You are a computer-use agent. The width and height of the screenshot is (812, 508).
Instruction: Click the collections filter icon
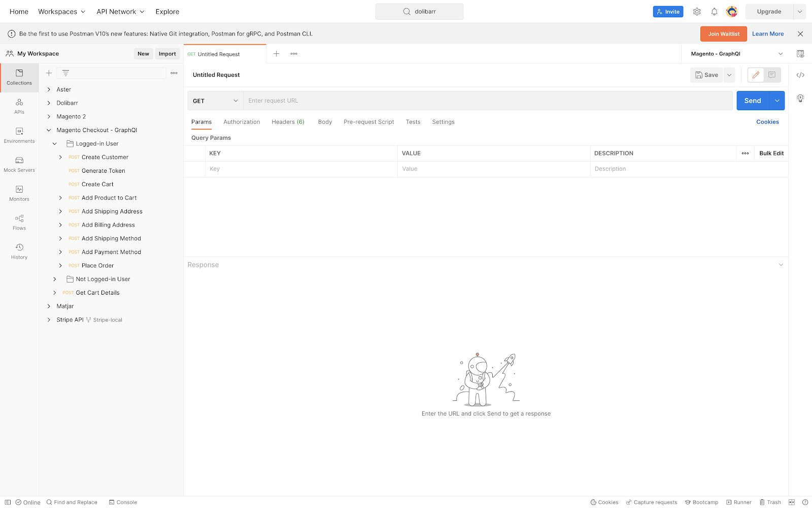click(65, 73)
